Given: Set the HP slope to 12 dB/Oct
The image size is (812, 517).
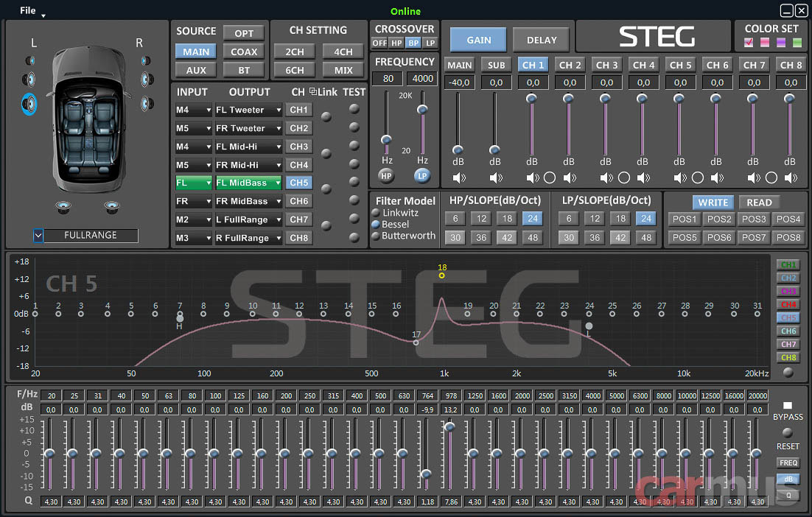Looking at the screenshot, I should pyautogui.click(x=482, y=219).
